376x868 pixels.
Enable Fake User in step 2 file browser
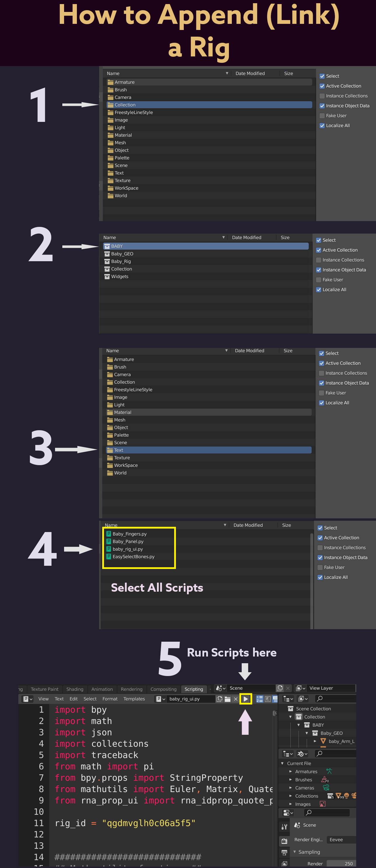[319, 280]
